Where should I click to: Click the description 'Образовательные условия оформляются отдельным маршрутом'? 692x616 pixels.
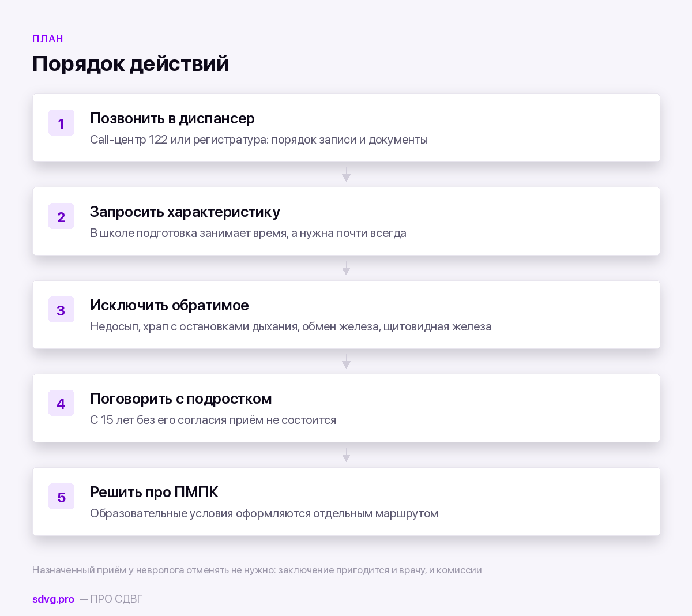pyautogui.click(x=264, y=513)
